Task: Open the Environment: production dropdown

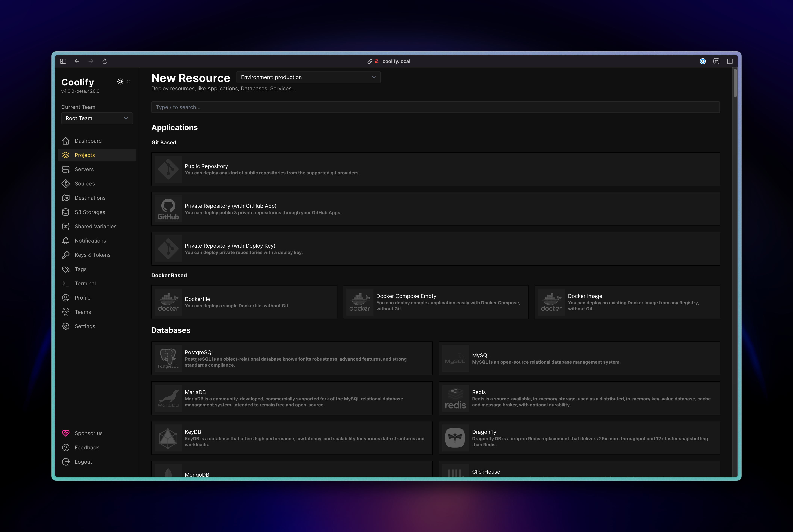Action: click(x=308, y=77)
